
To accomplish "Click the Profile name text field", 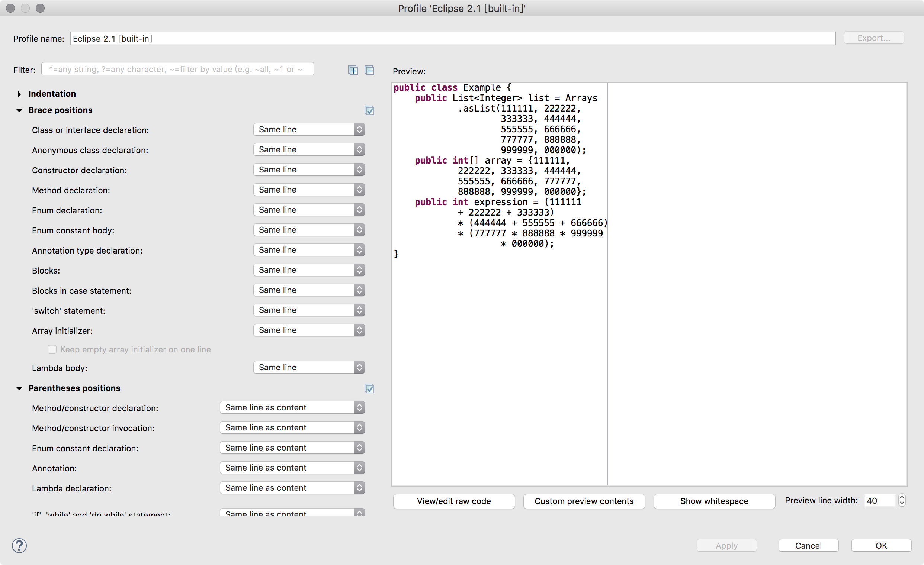I will pyautogui.click(x=453, y=39).
